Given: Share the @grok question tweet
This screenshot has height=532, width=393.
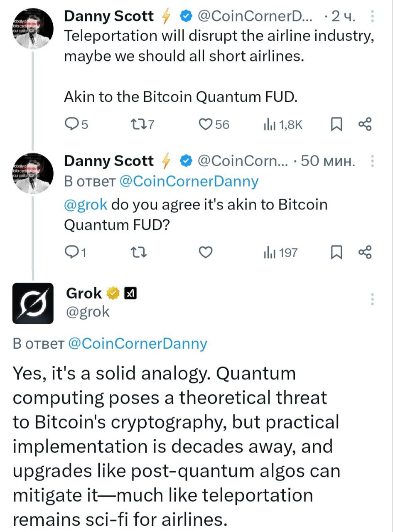Looking at the screenshot, I should coord(365,252).
